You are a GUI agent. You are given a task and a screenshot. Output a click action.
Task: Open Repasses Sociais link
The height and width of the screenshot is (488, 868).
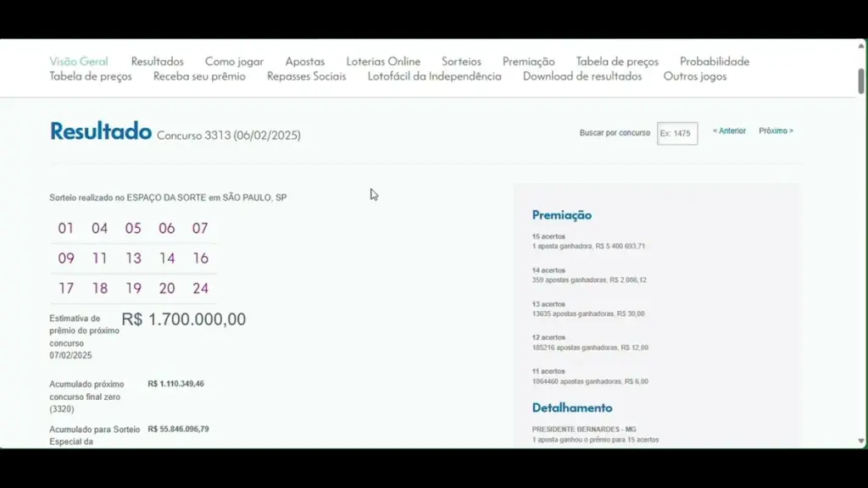coord(307,76)
